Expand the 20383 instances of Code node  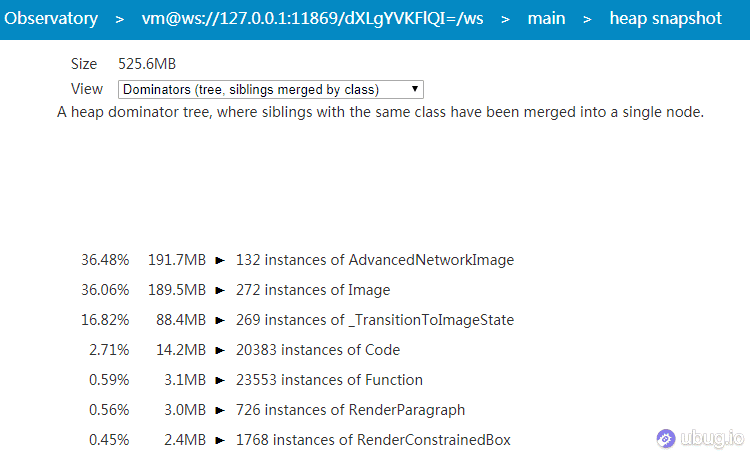point(220,350)
